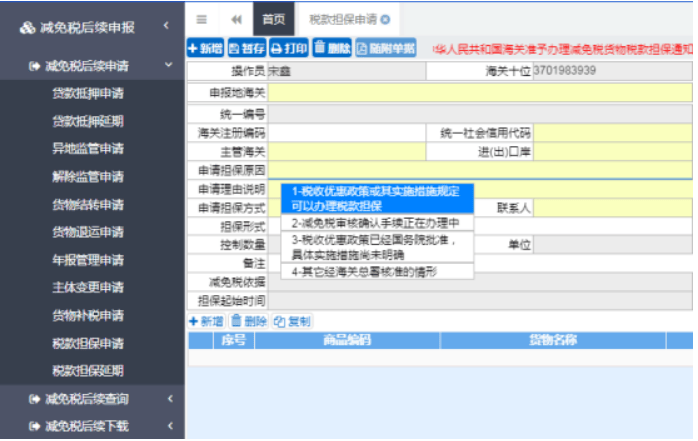The image size is (698, 441).
Task: Switch to the 首页 tab
Action: pos(272,19)
